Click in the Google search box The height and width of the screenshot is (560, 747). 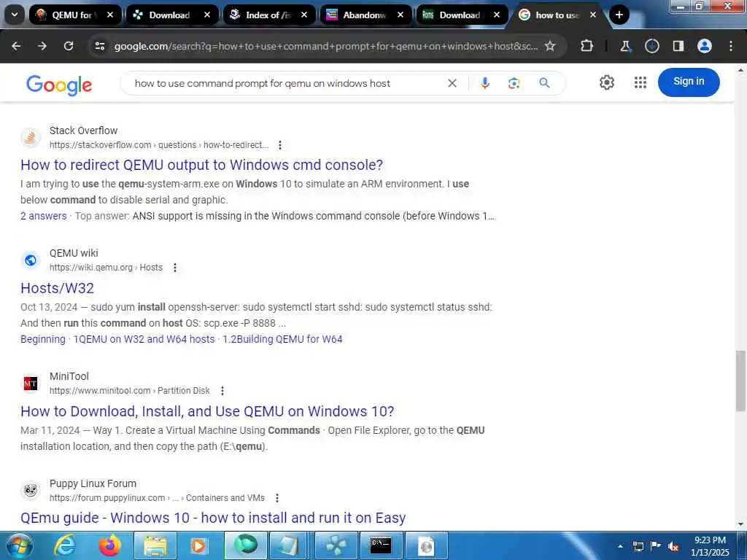tap(286, 83)
